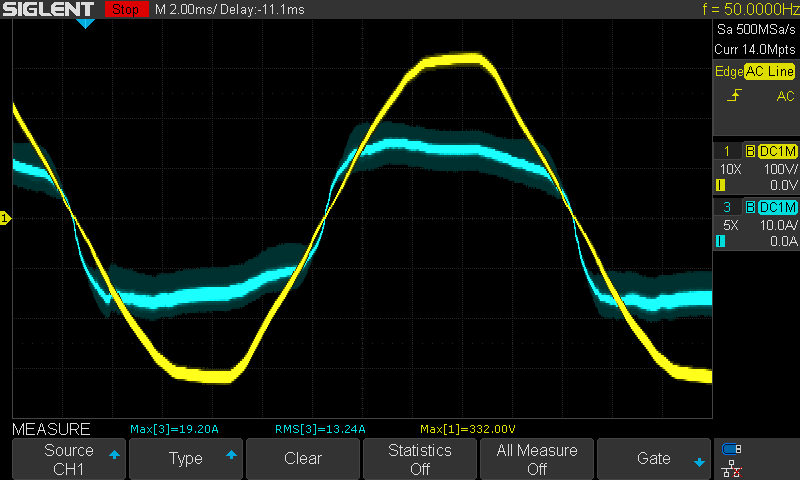Image resolution: width=800 pixels, height=480 pixels.
Task: Open the Gate submenu softkey
Action: [654, 459]
